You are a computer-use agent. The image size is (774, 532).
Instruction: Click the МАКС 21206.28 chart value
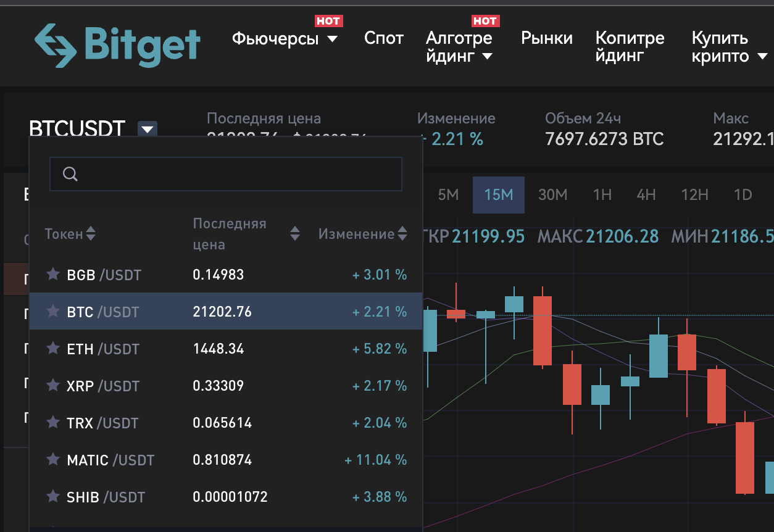point(598,236)
